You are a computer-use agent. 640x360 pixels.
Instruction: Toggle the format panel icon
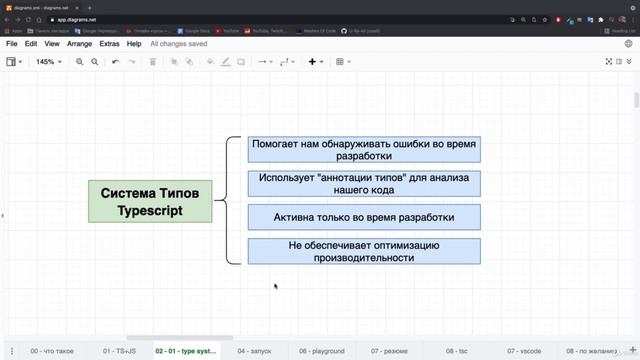click(x=619, y=61)
